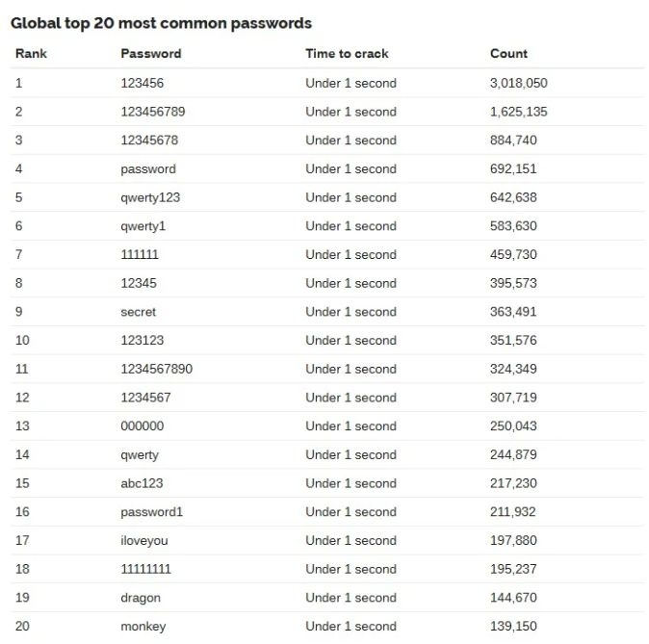
Task: Select the password 123456 in row 1
Action: pyautogui.click(x=142, y=83)
